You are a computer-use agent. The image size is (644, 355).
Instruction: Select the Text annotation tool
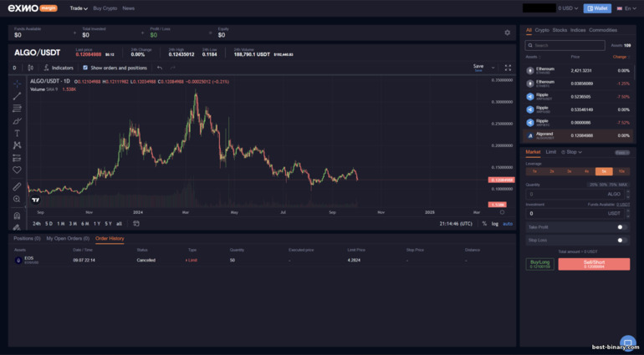(17, 134)
